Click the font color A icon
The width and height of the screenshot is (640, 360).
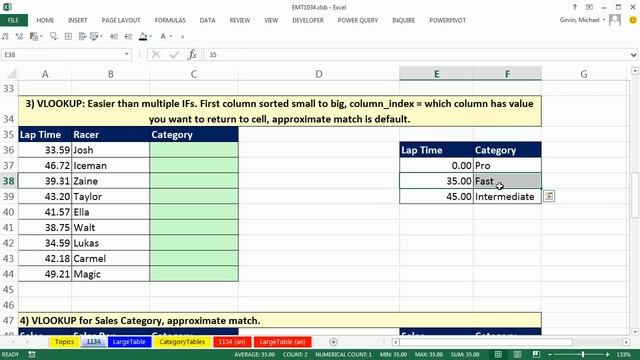click(163, 36)
